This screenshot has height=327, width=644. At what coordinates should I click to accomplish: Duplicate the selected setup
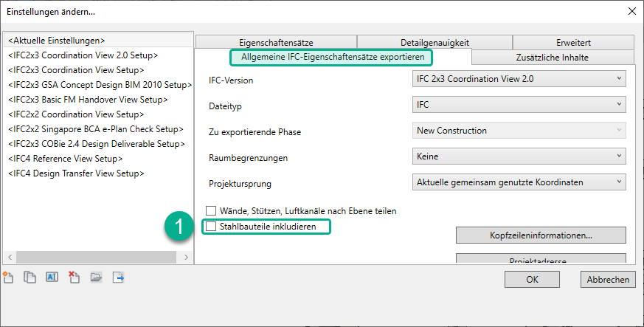[x=30, y=278]
